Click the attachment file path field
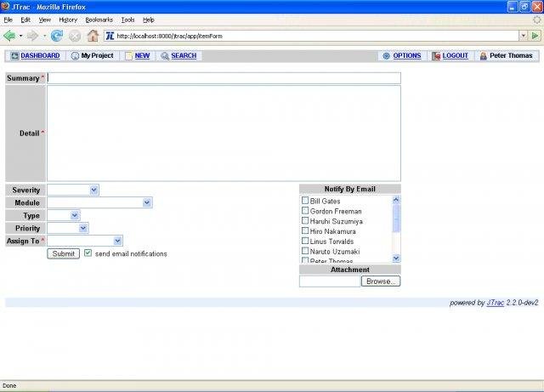 [x=330, y=281]
